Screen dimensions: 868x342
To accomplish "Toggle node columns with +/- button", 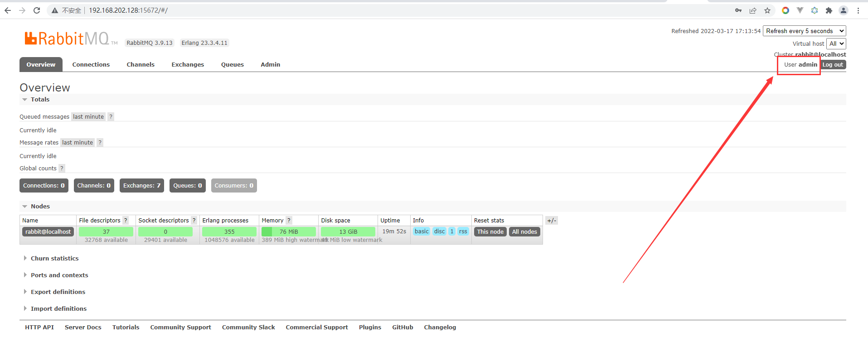I will coord(551,221).
